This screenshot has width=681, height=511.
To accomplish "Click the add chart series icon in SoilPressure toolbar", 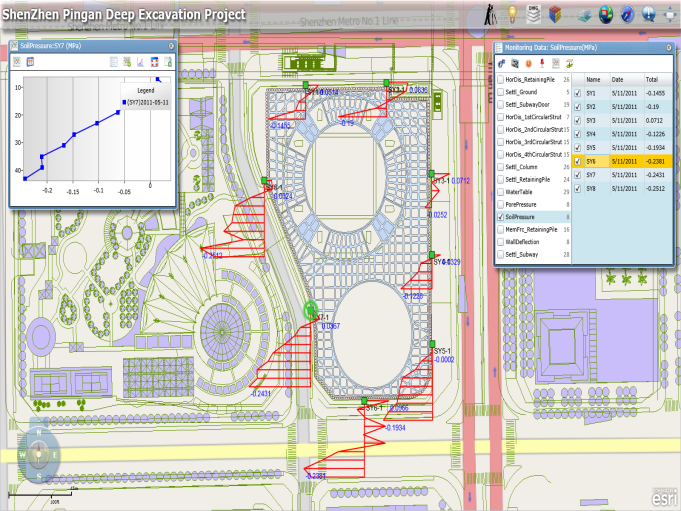I will 127,62.
